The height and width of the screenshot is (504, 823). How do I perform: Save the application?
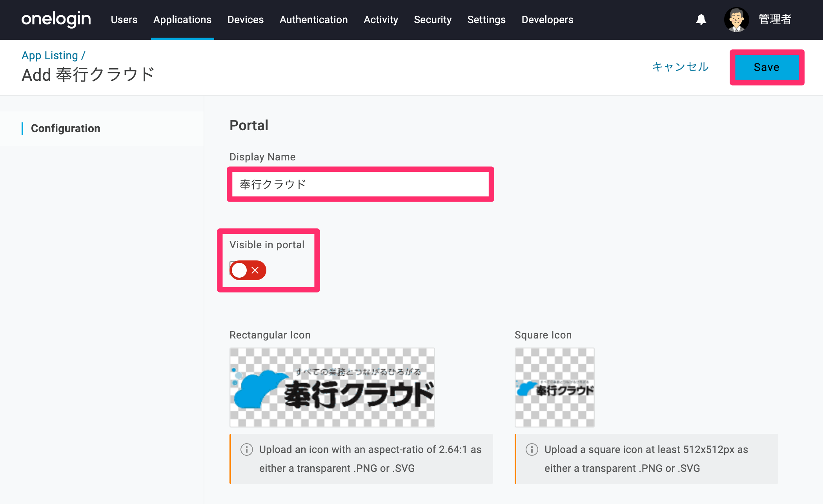(767, 67)
